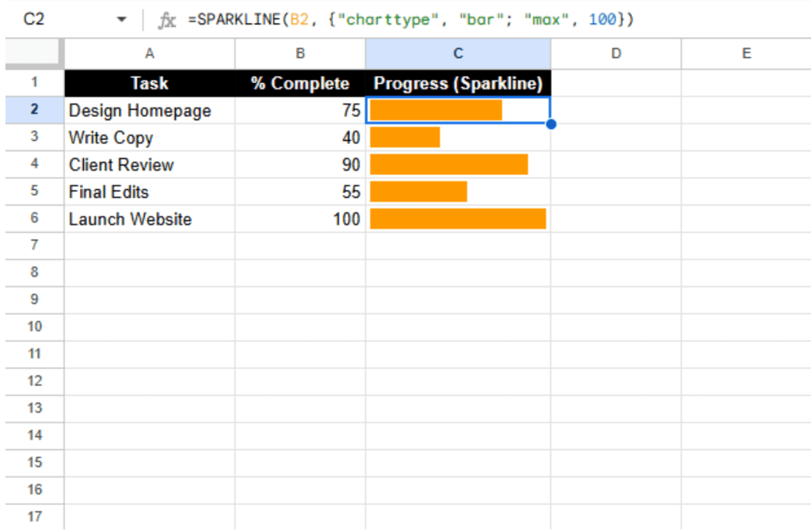Select column header C

(458, 53)
